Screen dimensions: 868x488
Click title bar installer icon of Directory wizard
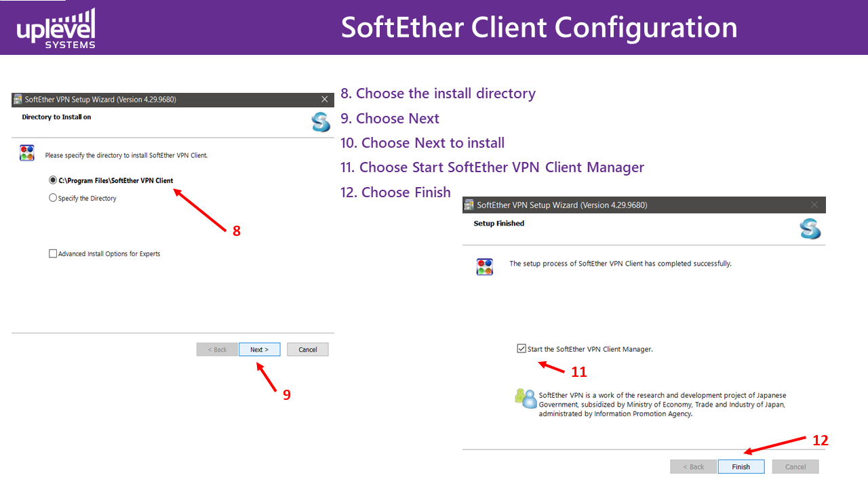(18, 100)
